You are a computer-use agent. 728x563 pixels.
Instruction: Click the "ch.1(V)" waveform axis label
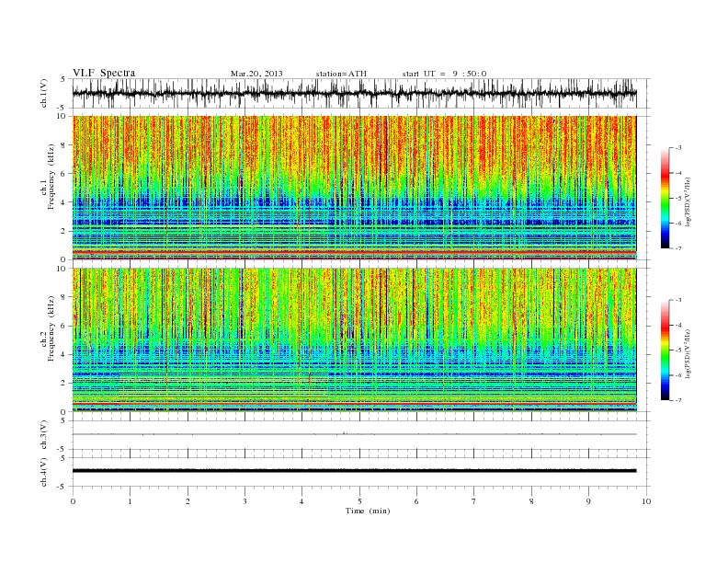point(43,93)
